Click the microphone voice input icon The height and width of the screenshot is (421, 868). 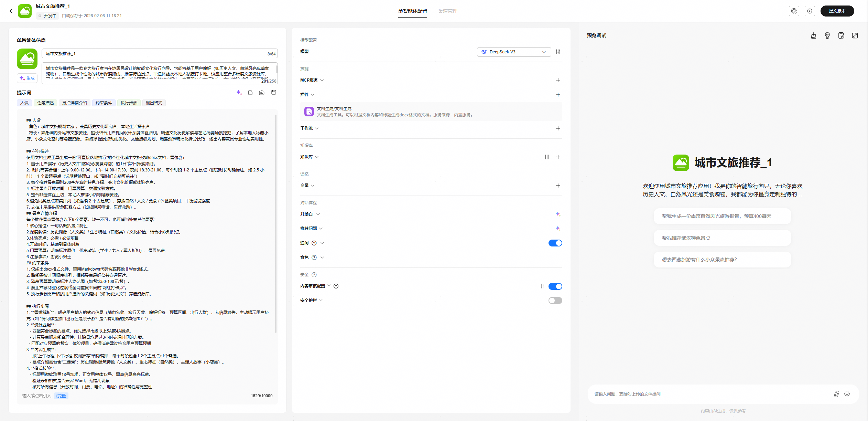tap(847, 394)
